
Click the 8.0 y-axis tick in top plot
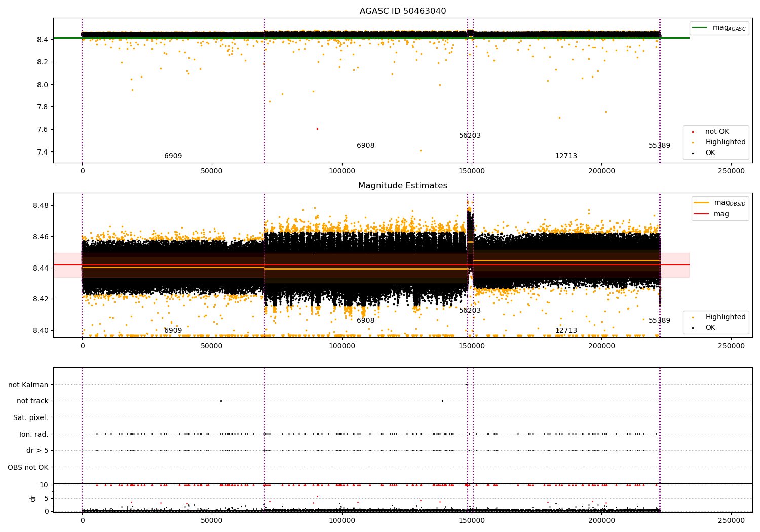43,85
